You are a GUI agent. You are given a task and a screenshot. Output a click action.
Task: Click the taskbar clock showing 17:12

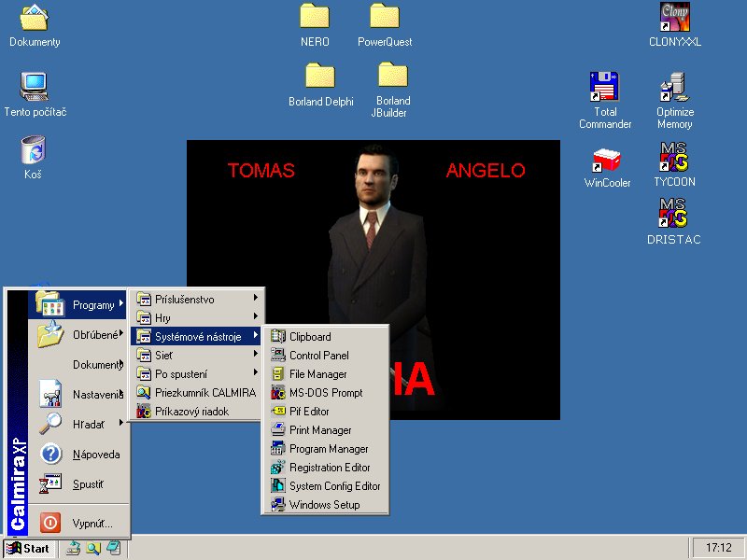(718, 548)
